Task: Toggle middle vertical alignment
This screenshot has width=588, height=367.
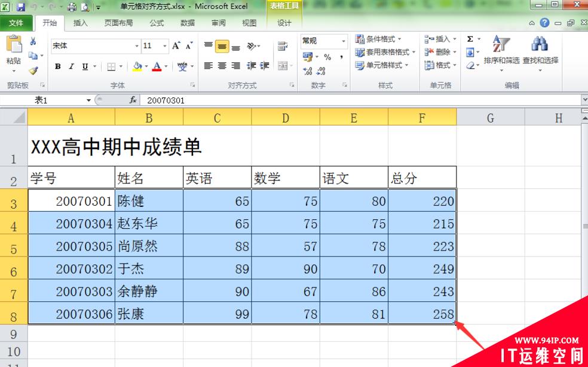Action: click(x=222, y=47)
